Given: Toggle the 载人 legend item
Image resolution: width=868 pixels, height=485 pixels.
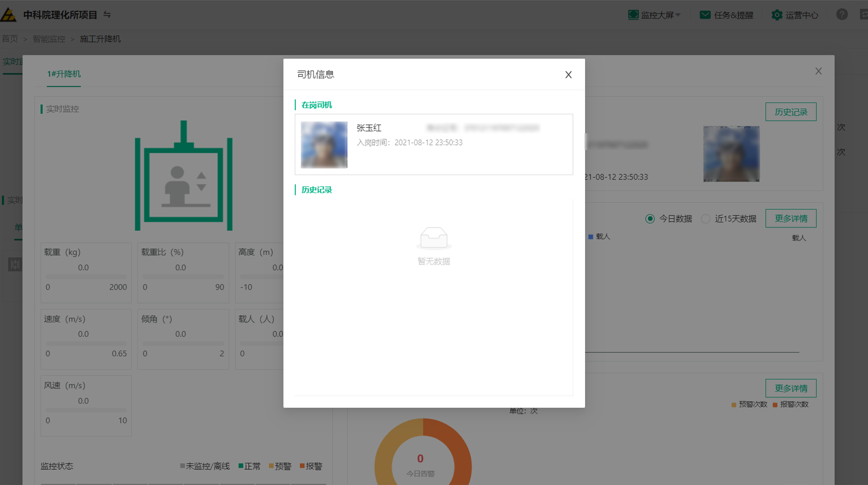Looking at the screenshot, I should click(x=599, y=237).
